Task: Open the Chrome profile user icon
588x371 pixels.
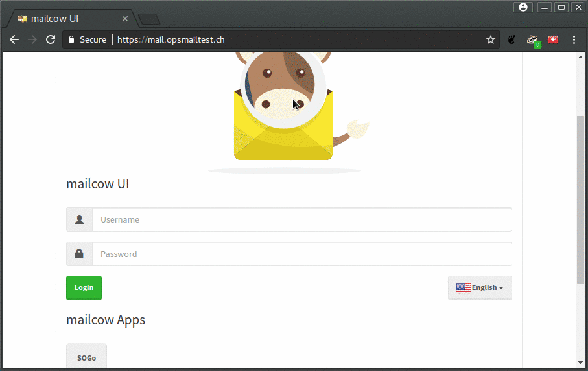Action: tap(523, 7)
